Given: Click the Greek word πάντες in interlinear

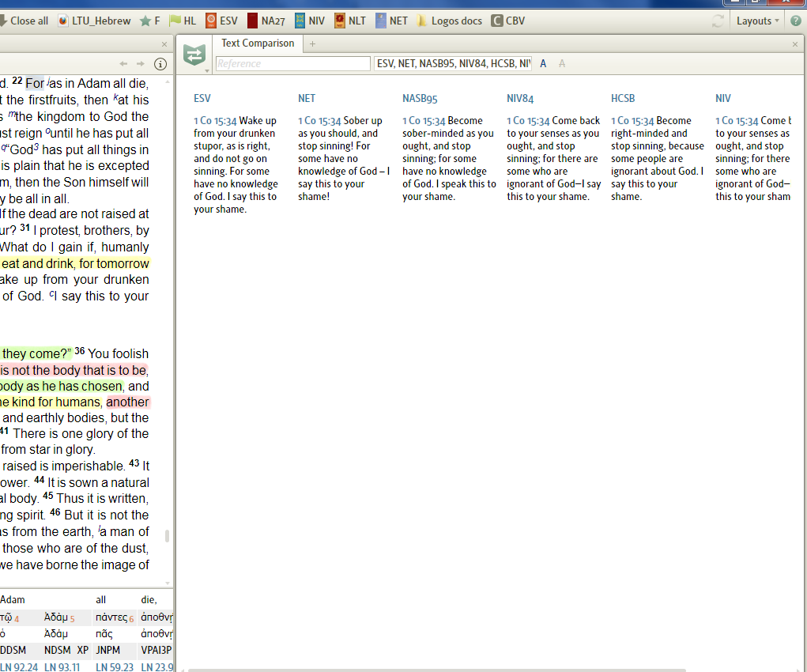Looking at the screenshot, I should pos(111,617).
